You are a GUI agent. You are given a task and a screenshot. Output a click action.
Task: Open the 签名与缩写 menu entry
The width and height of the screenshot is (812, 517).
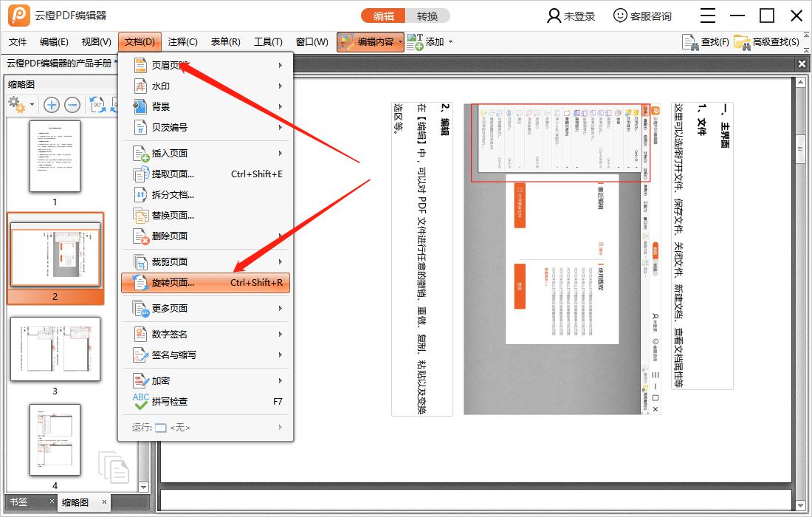click(x=206, y=355)
